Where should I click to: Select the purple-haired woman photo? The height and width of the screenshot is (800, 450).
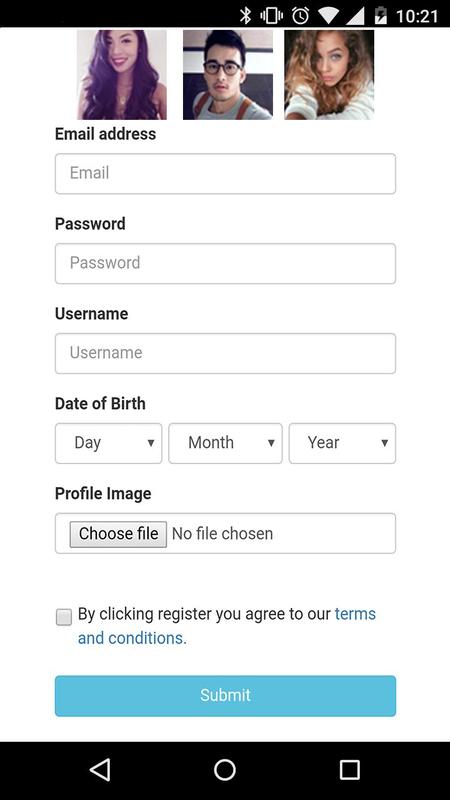coord(122,74)
